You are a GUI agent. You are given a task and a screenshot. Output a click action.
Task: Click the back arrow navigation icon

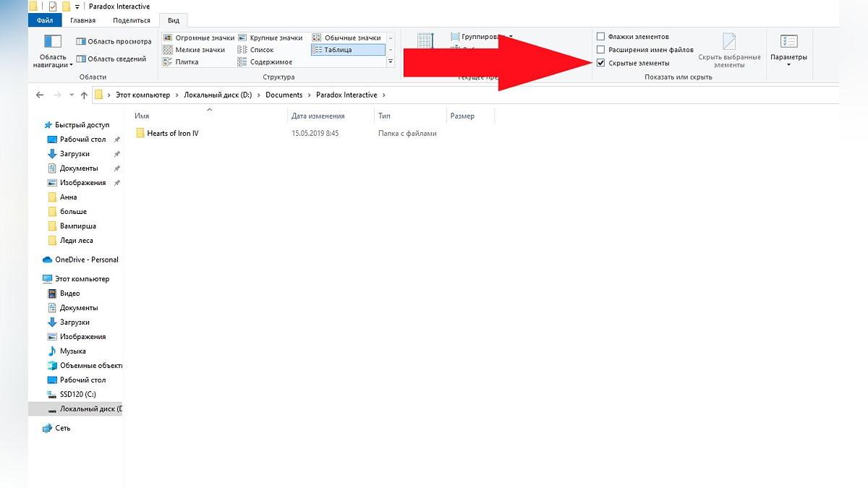click(x=39, y=95)
